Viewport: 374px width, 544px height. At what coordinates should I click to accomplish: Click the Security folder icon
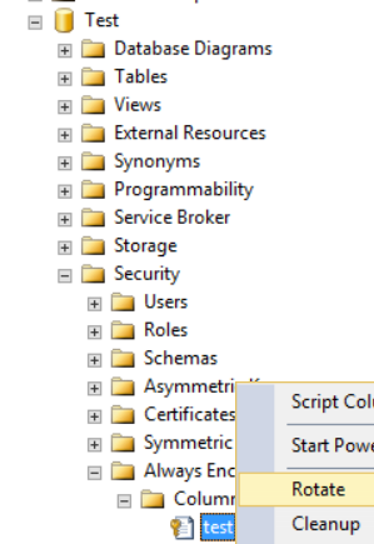(x=93, y=273)
